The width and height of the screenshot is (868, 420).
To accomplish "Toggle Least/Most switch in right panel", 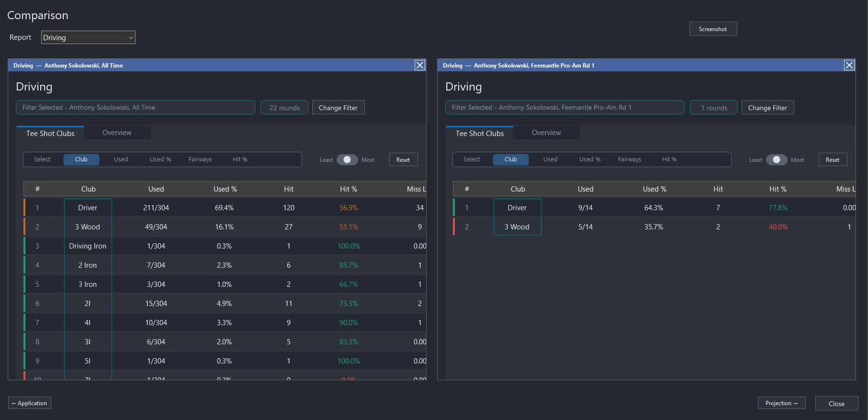I will tap(777, 159).
